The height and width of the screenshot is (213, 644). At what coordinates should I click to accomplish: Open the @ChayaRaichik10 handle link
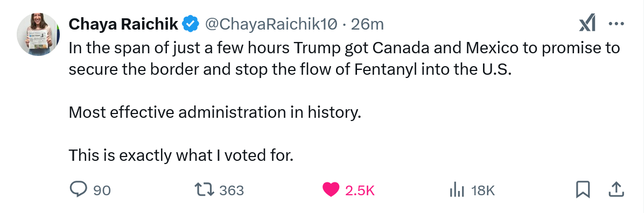coord(271,25)
